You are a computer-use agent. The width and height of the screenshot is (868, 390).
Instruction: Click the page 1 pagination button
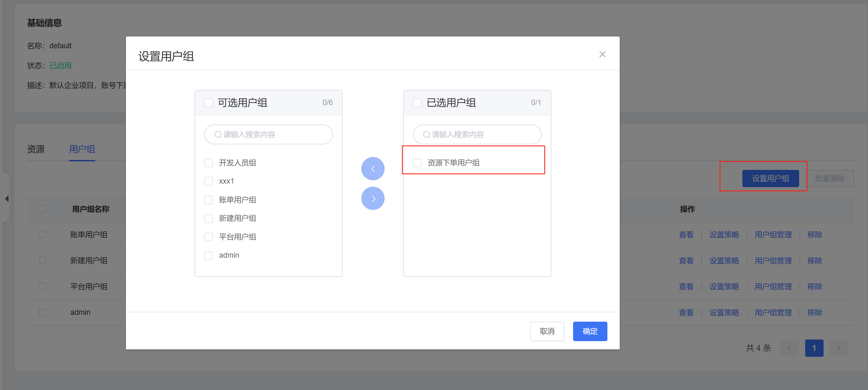coord(814,348)
